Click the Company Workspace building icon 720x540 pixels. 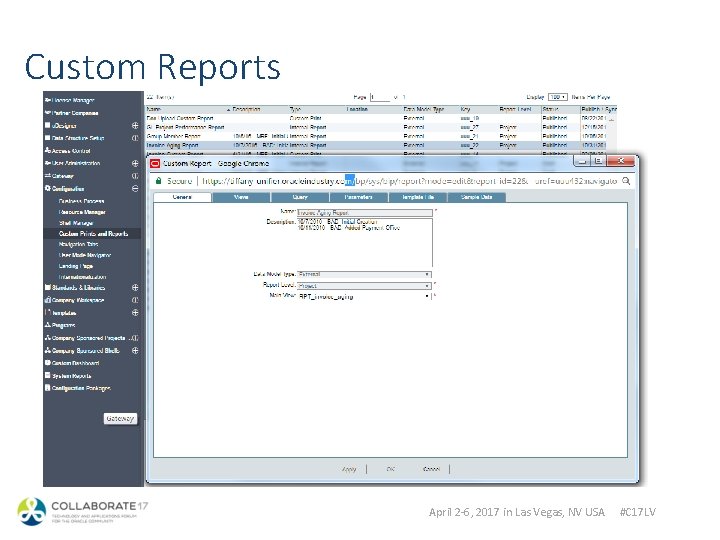coord(47,300)
